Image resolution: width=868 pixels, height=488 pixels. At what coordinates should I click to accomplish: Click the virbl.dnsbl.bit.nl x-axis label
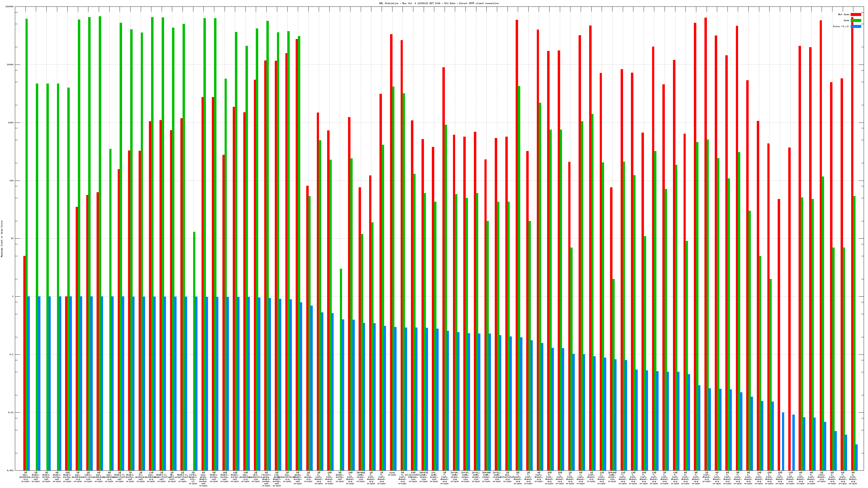click(193, 478)
